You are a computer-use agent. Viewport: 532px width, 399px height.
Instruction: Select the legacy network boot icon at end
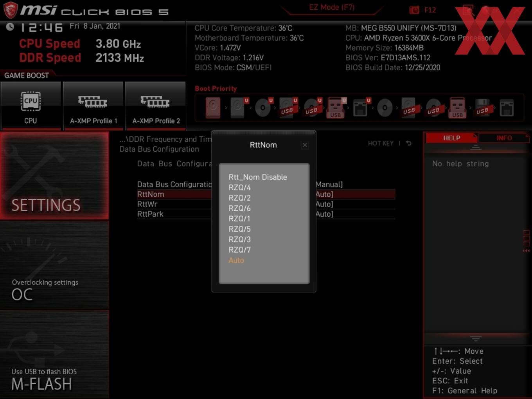pyautogui.click(x=507, y=108)
